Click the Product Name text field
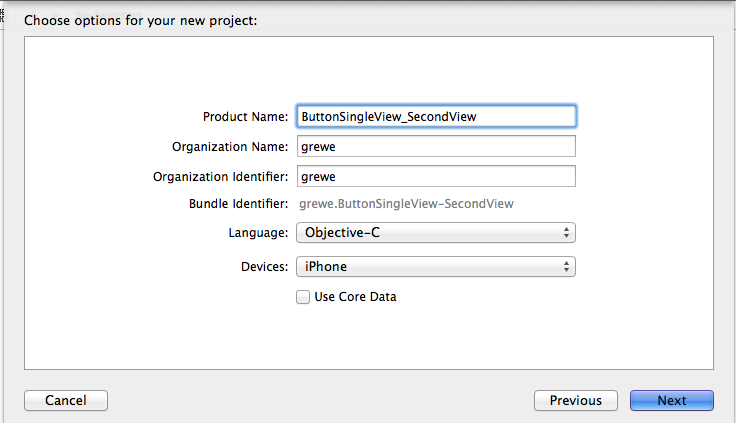This screenshot has width=736, height=423. tap(435, 116)
